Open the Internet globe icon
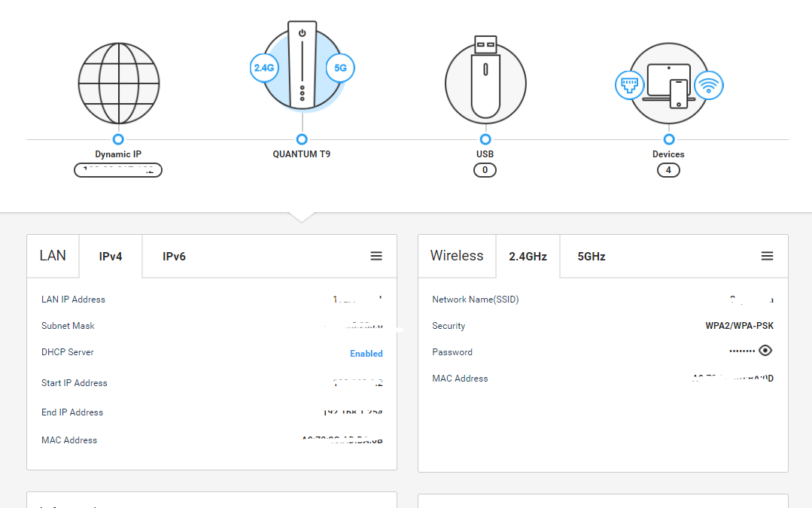Image resolution: width=812 pixels, height=508 pixels. click(119, 84)
